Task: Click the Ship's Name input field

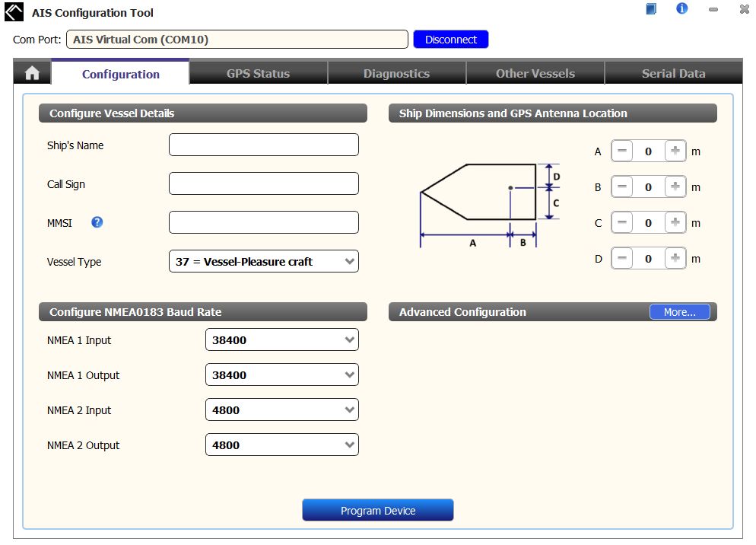Action: pos(263,145)
